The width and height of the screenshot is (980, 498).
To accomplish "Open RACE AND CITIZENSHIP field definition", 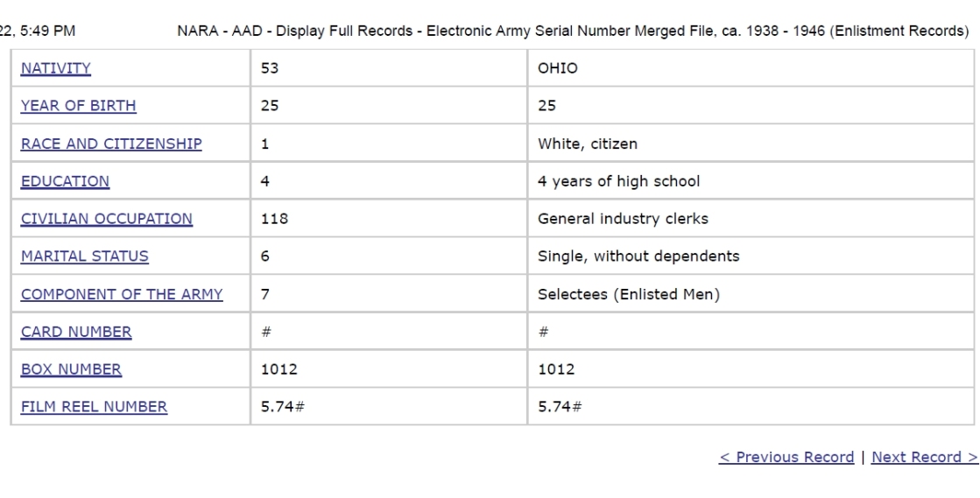I will click(x=111, y=144).
